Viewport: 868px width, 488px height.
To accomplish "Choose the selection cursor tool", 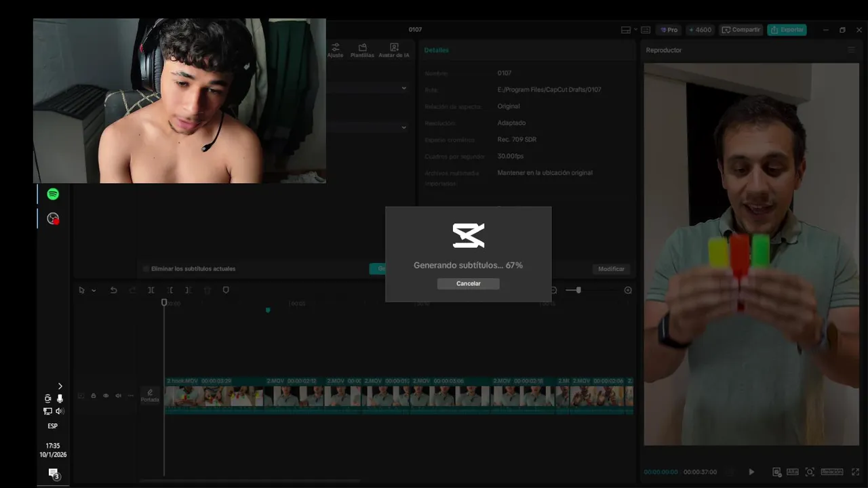I will (x=81, y=290).
